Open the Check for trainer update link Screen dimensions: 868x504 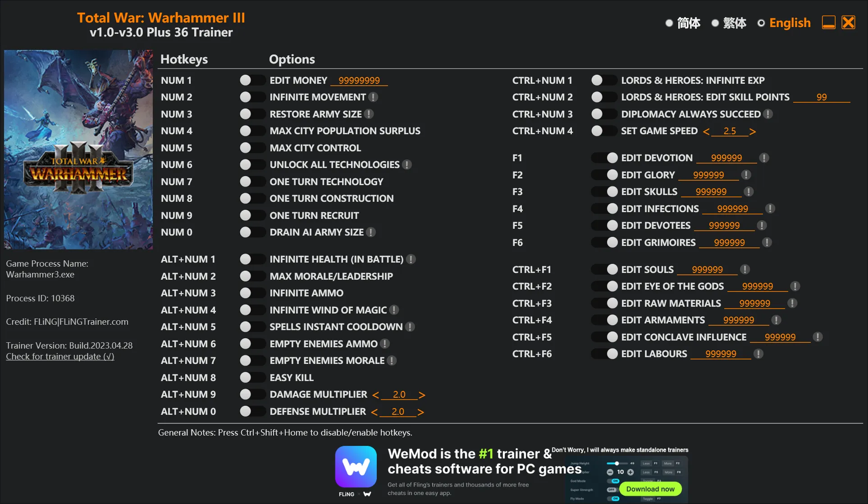[60, 357]
